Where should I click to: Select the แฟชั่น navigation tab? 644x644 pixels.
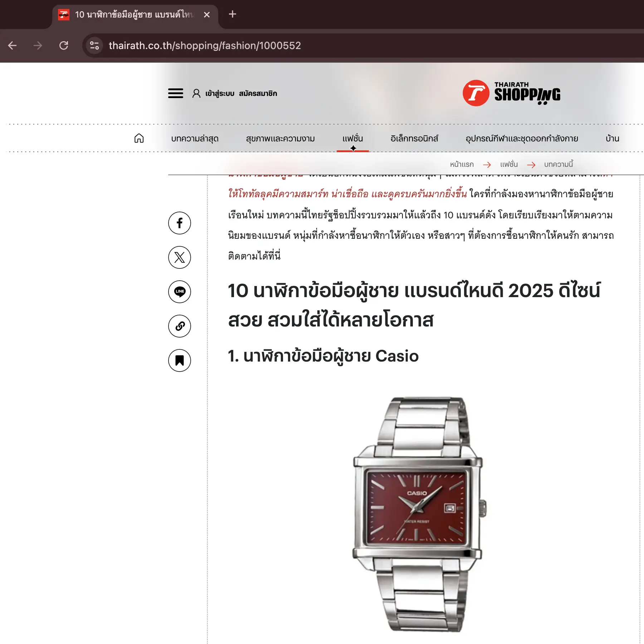point(353,139)
